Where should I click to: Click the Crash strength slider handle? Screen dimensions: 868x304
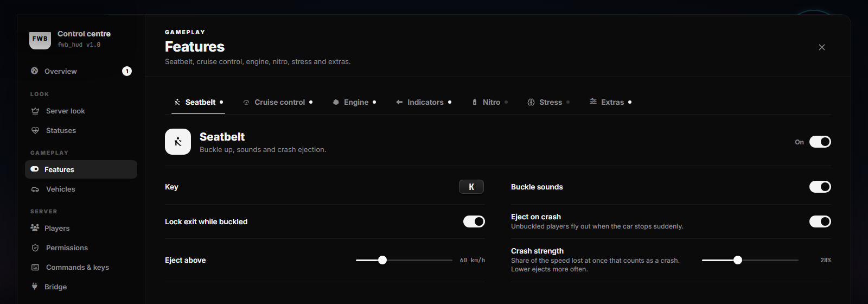click(738, 260)
